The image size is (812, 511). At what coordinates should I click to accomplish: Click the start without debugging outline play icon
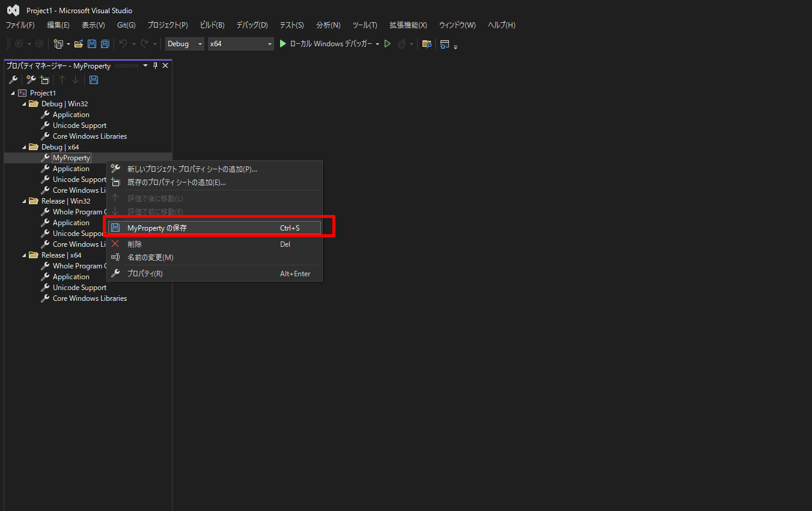point(388,44)
